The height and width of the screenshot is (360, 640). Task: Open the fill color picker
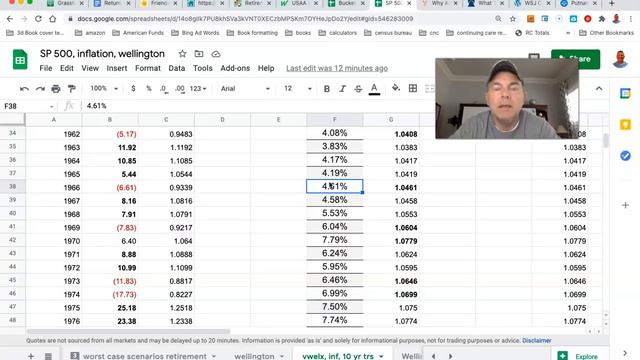(396, 88)
